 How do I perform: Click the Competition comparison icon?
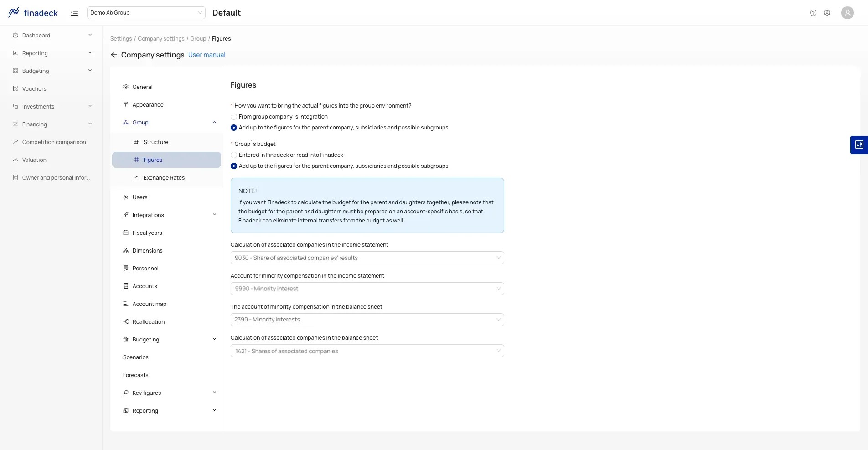15,142
